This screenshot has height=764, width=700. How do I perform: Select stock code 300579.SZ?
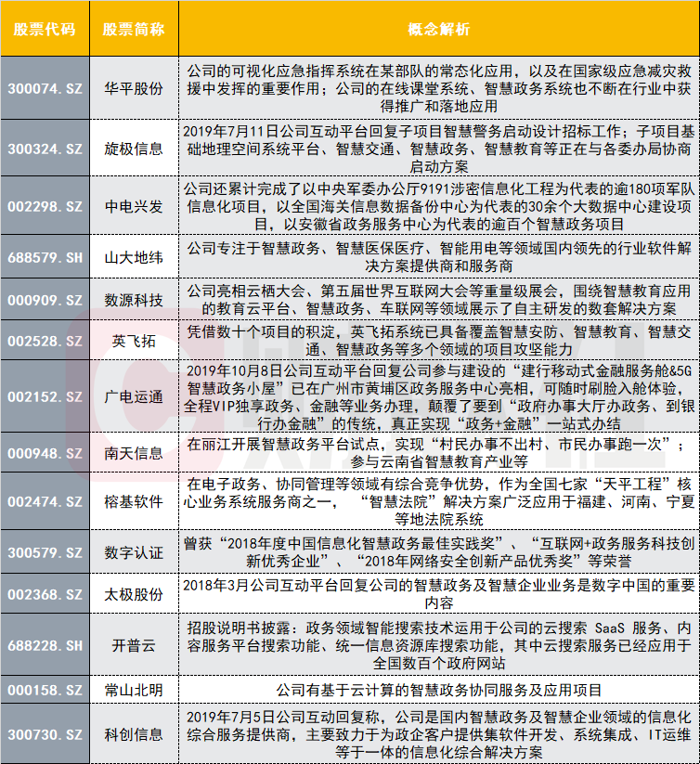click(x=45, y=552)
